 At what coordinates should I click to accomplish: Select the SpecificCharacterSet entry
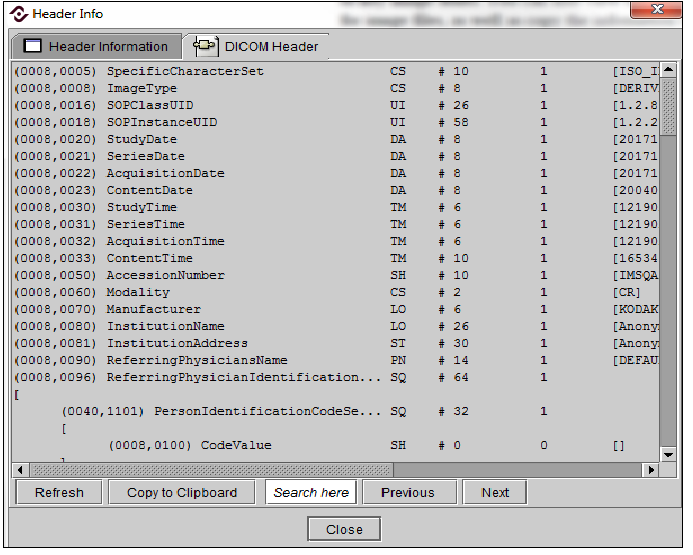pyautogui.click(x=336, y=71)
